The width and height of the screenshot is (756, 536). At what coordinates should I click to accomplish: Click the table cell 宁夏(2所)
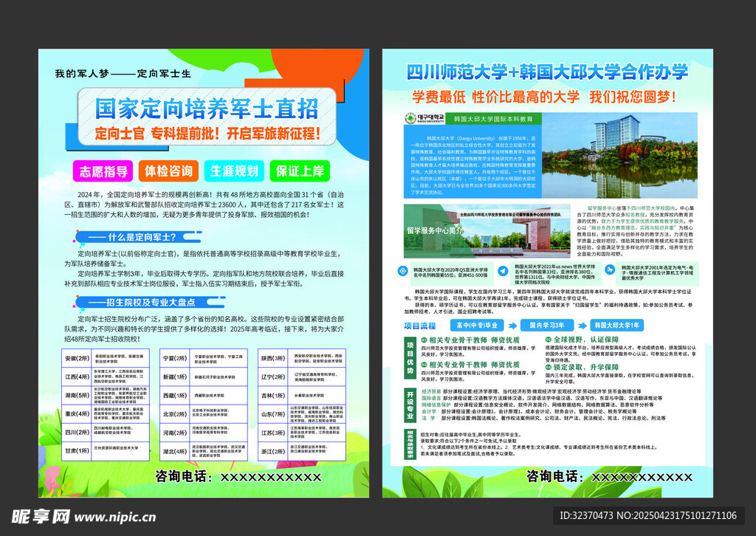click(x=174, y=358)
